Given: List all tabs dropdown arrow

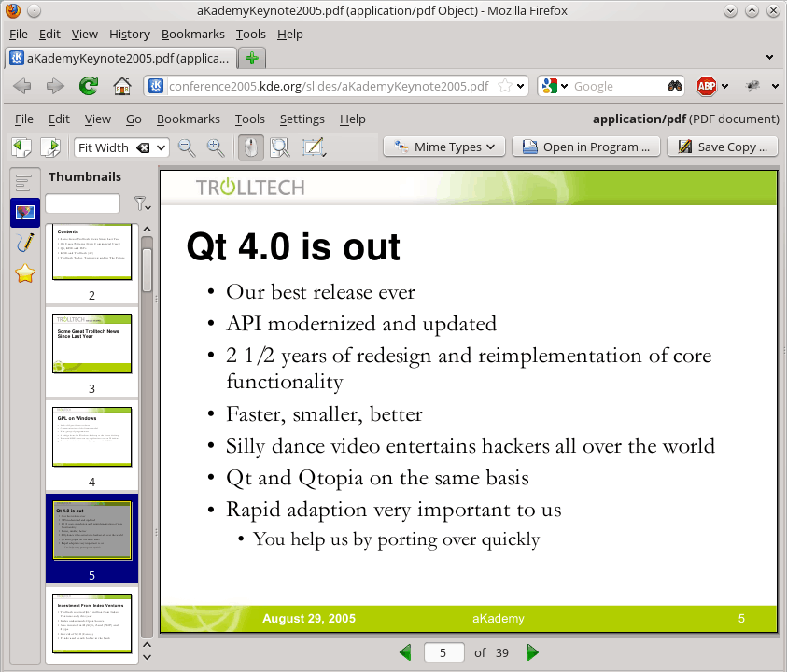Looking at the screenshot, I should point(769,57).
